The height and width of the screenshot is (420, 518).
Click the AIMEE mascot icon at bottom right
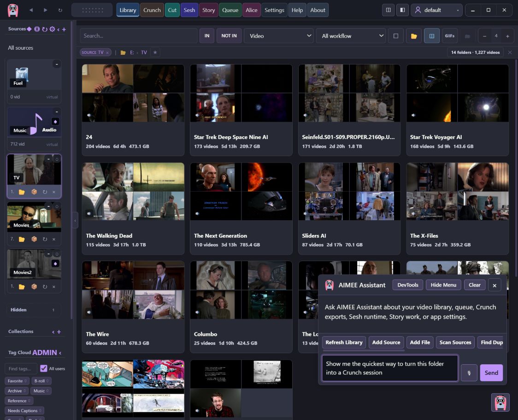point(500,402)
